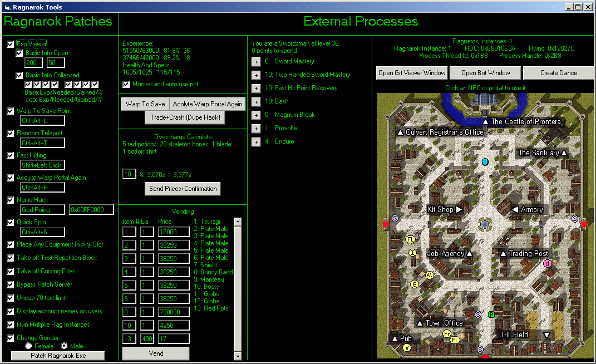The height and width of the screenshot is (364, 596).
Task: Click the Ctrl+Alt+L hotkey field
Action: (x=42, y=121)
